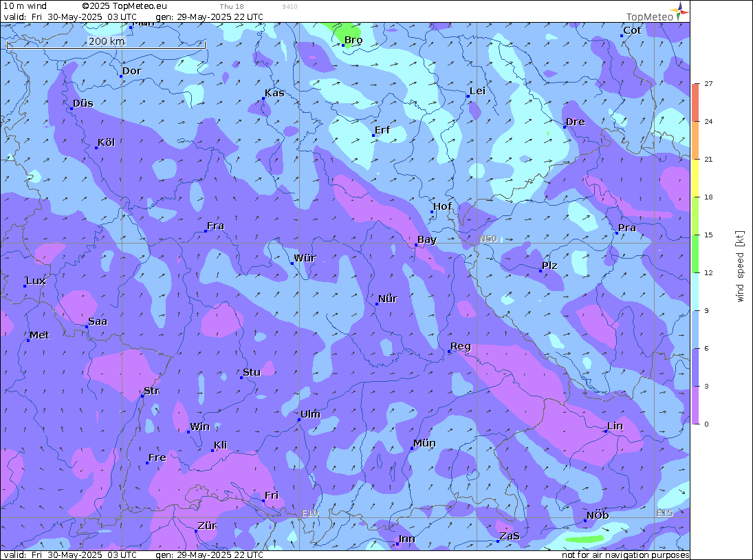Choose the Win city label
753x560 pixels.
point(200,427)
